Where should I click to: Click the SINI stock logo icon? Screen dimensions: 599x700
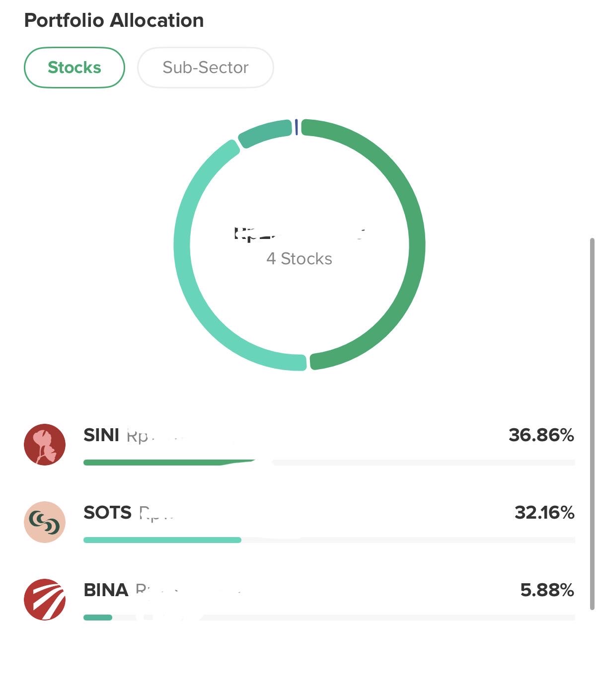45,445
